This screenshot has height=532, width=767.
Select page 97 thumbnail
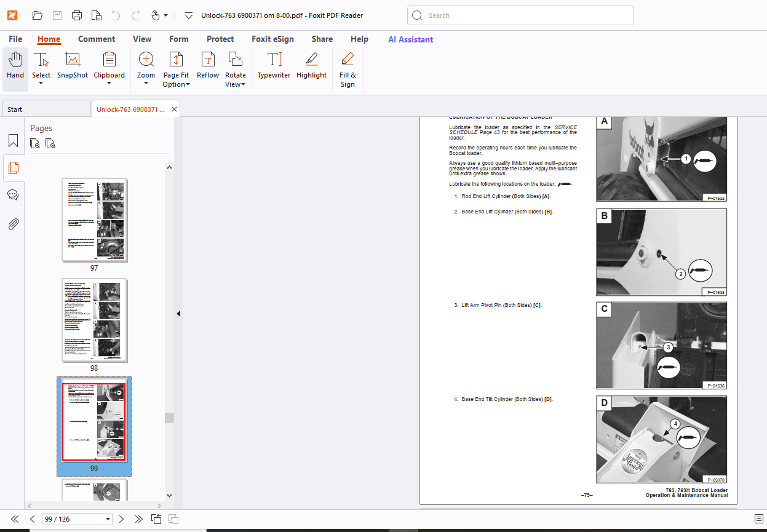click(95, 220)
